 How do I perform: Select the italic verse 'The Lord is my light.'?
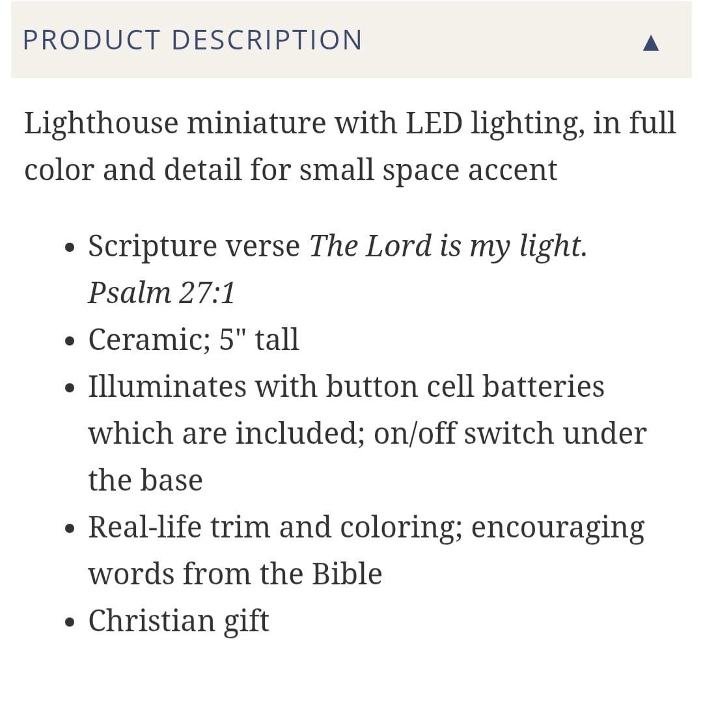(x=448, y=247)
